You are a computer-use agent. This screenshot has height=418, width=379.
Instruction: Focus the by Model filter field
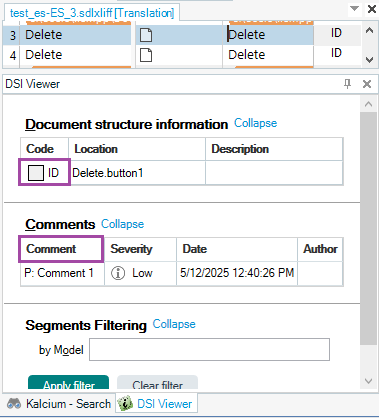pos(209,350)
